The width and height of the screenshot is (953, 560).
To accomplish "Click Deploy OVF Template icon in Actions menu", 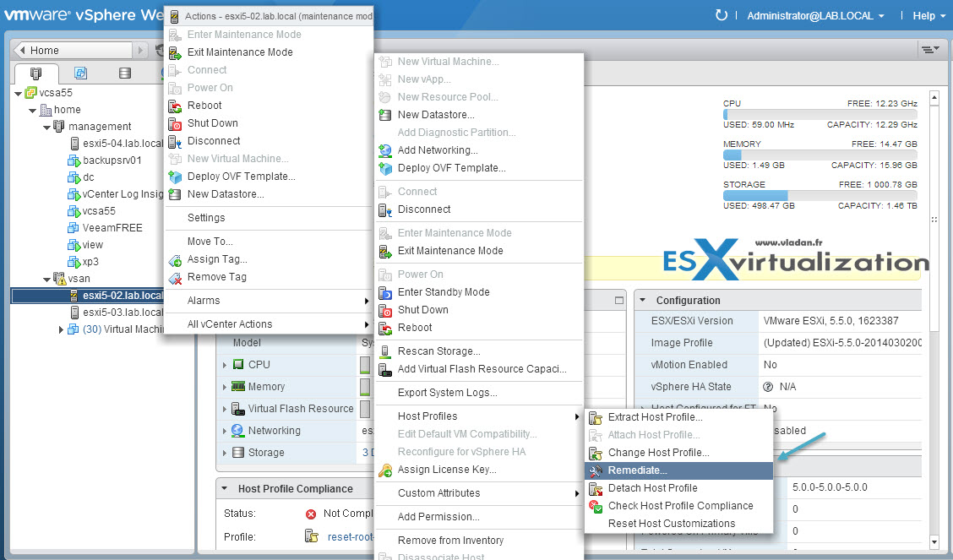I will point(175,177).
